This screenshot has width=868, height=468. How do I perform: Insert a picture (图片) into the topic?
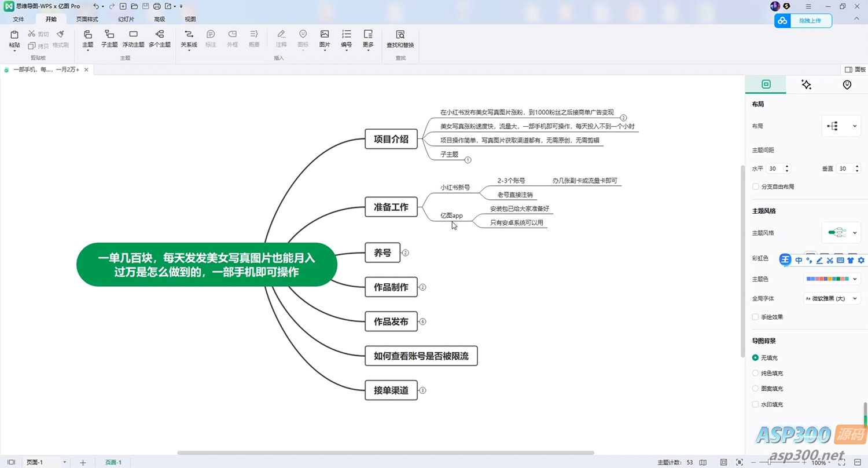(x=325, y=38)
